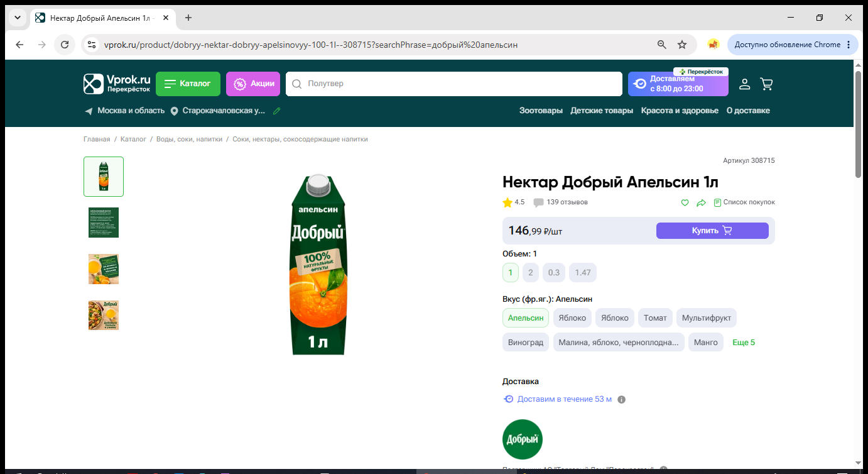Open the browser extension icon
868x474 pixels.
coord(713,45)
